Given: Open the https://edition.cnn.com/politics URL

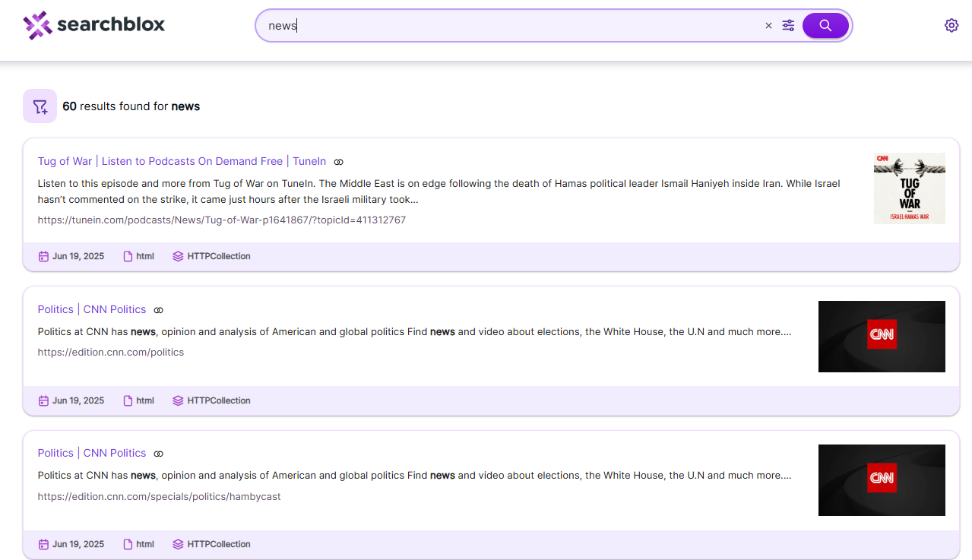Looking at the screenshot, I should [111, 352].
